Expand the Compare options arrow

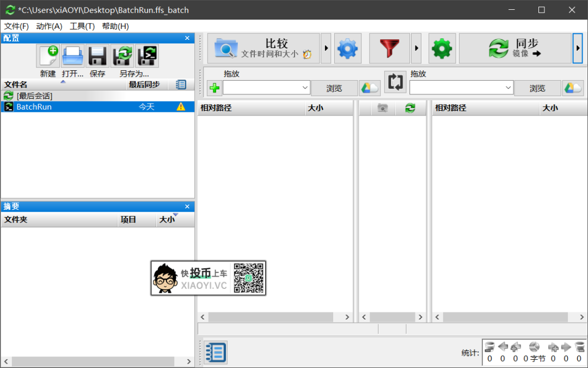[x=326, y=49]
